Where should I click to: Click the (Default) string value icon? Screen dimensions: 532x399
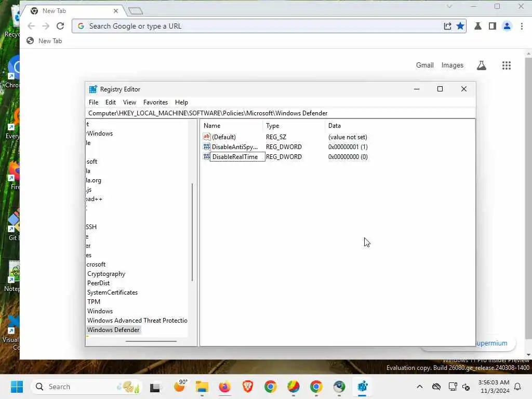207,137
